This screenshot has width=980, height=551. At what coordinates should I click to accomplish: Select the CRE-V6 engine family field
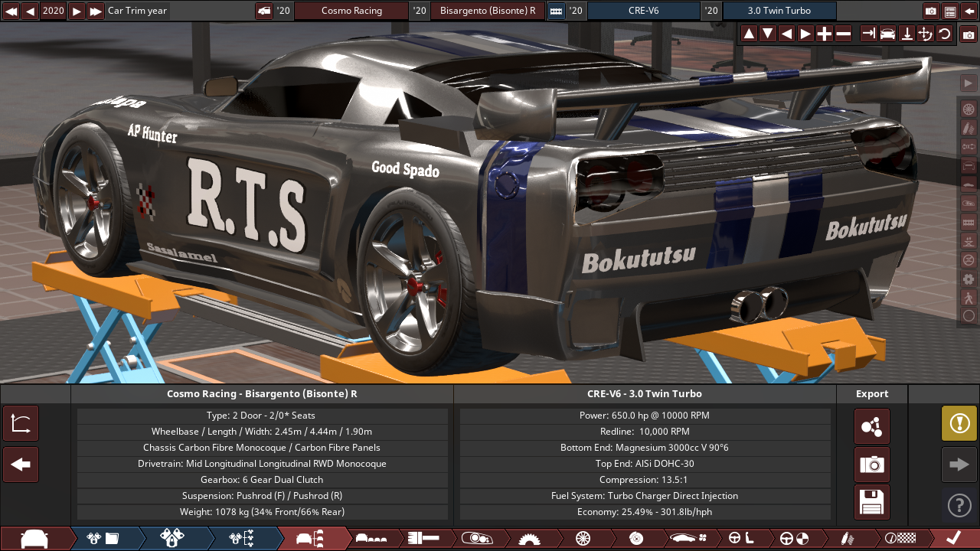[644, 11]
